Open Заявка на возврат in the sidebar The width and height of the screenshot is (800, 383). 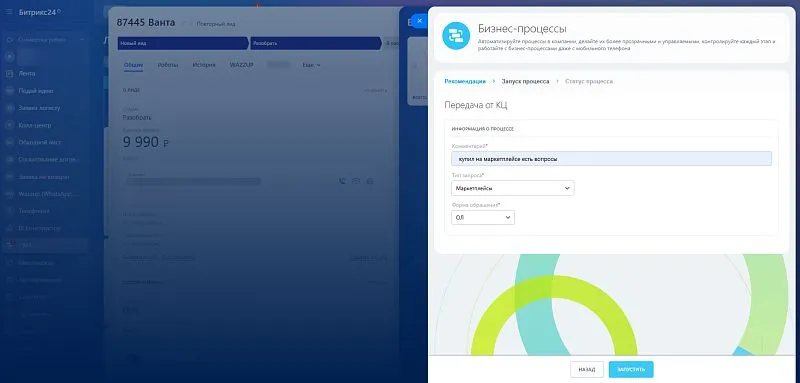click(44, 177)
